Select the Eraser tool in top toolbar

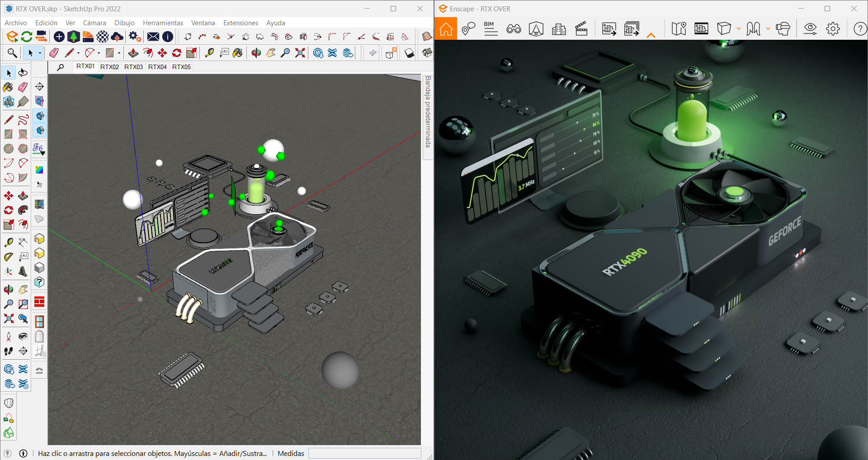[54, 53]
